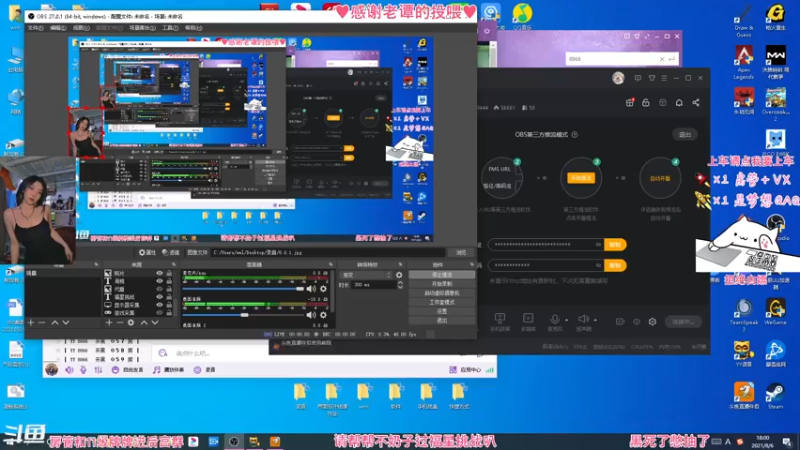Open the 帮助 menu in OBS
The width and height of the screenshot is (800, 450).
(193, 28)
